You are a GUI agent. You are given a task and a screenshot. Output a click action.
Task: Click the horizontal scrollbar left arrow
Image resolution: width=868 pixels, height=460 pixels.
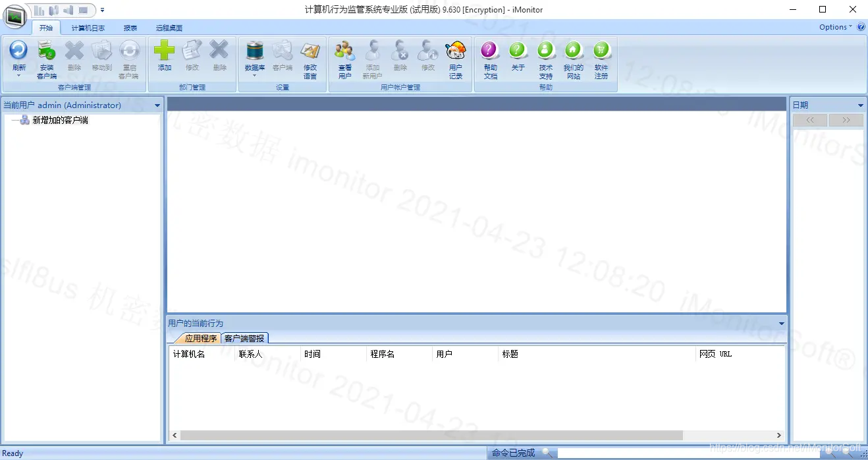pos(175,436)
